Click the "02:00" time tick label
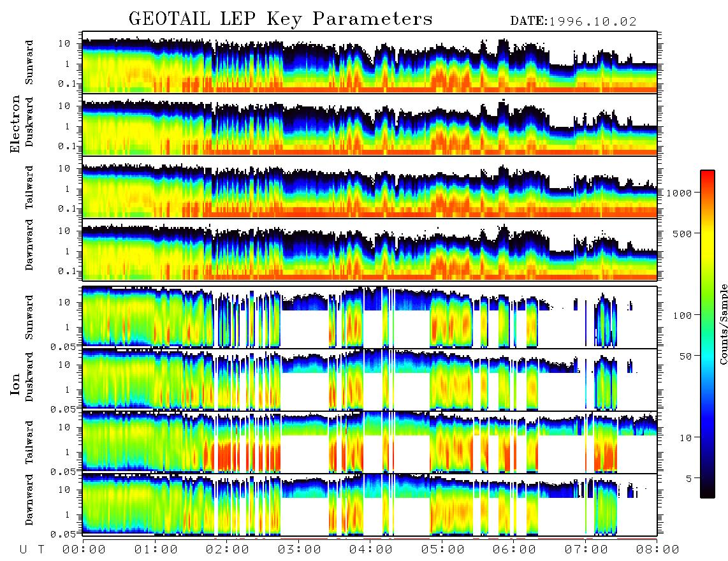This screenshot has height=561, width=728. (x=228, y=550)
